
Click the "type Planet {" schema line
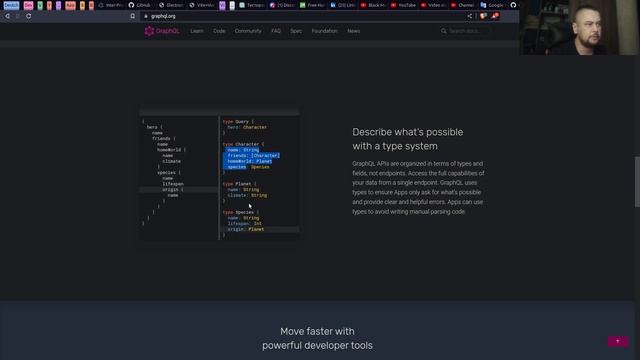[240, 184]
